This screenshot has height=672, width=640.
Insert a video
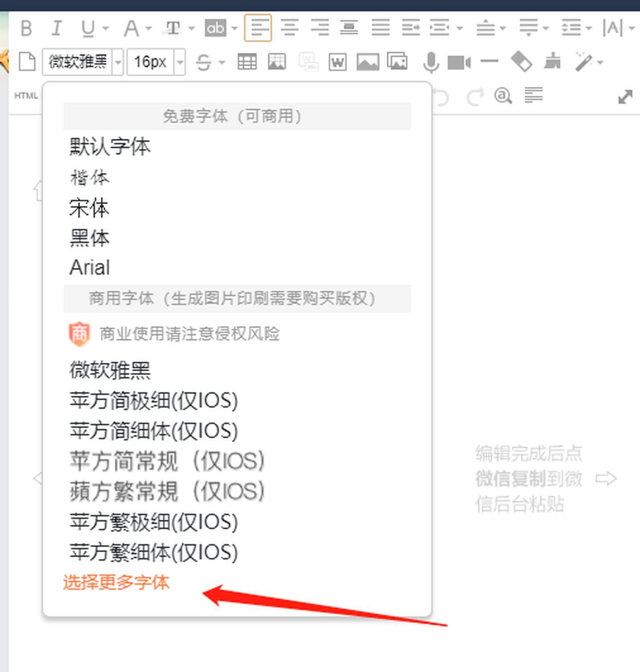coord(459,62)
